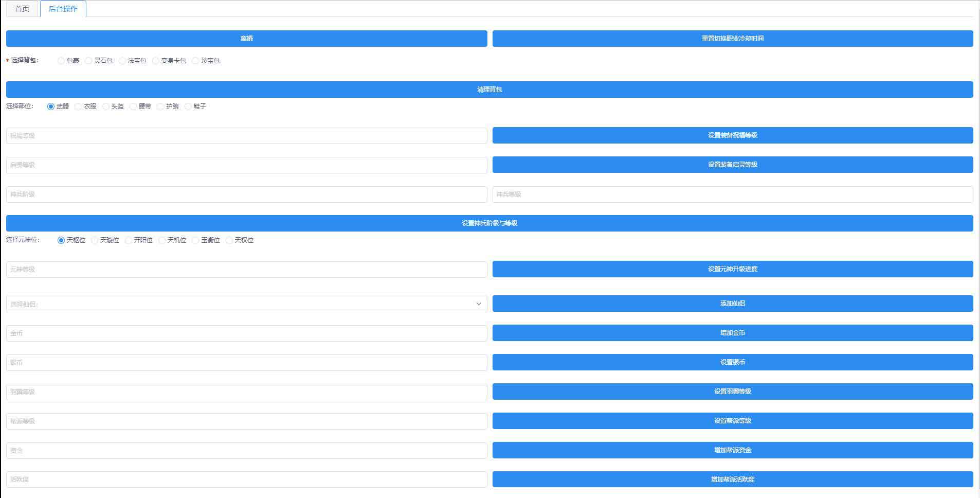Focus the 资金 input field
The image size is (980, 498).
tap(247, 451)
